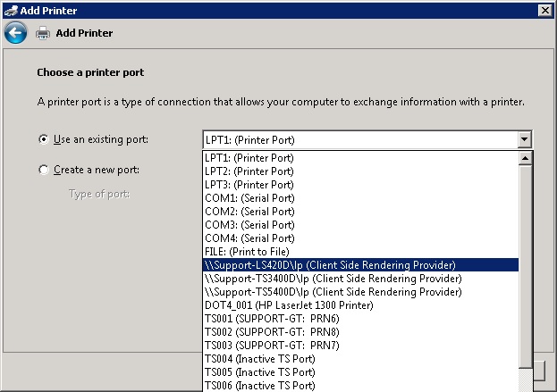
Task: Pick TS004 (Inactive TS Port) entry
Action: (x=259, y=359)
